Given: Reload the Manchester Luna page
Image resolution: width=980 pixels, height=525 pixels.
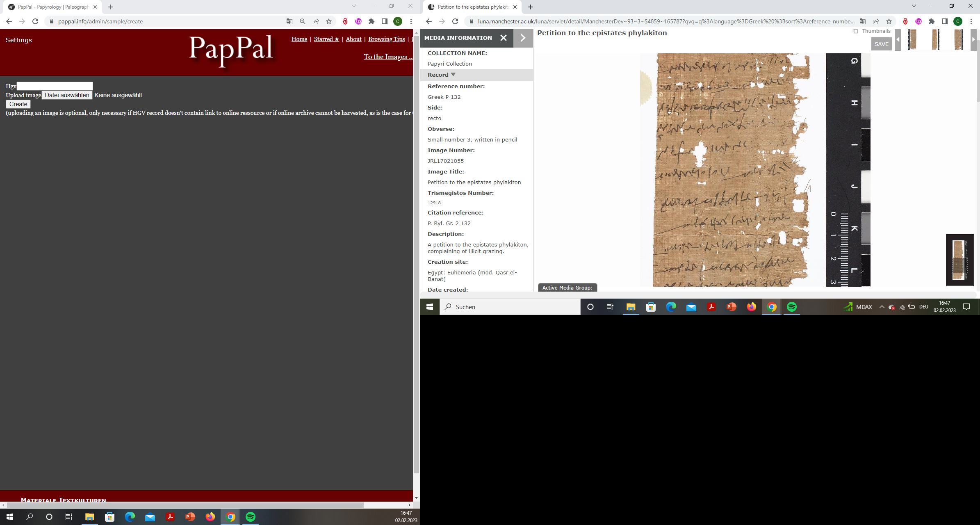Looking at the screenshot, I should coord(455,21).
